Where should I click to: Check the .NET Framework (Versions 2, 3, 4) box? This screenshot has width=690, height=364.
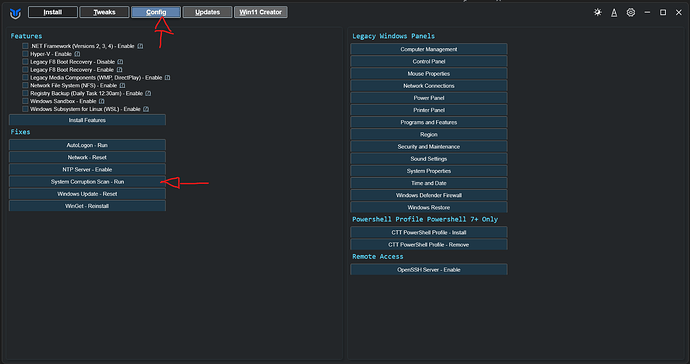[x=25, y=46]
